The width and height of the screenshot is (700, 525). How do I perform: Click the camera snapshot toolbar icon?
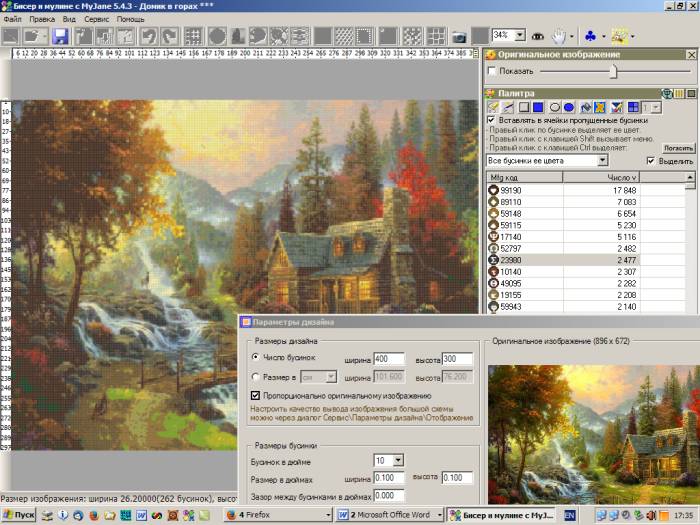pos(459,37)
